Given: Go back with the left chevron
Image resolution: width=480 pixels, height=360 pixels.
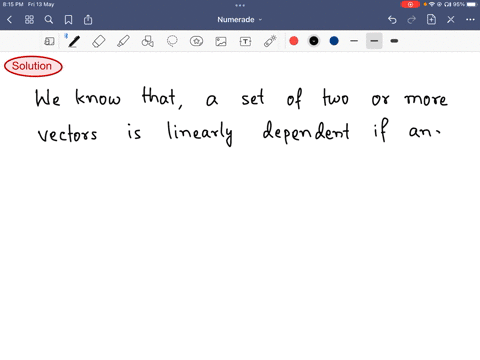Looking at the screenshot, I should pos(9,20).
